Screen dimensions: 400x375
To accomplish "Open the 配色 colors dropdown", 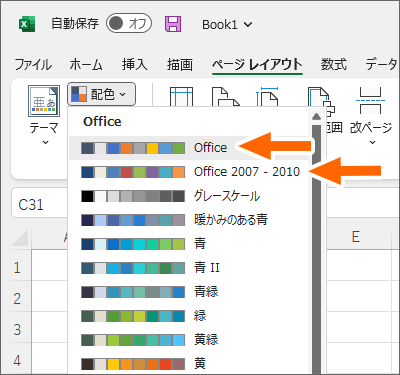I will 102,94.
